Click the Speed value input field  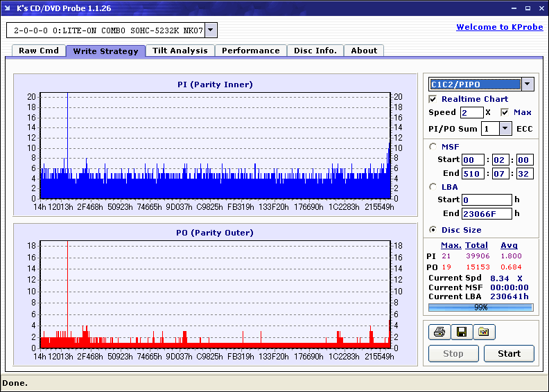pyautogui.click(x=471, y=112)
